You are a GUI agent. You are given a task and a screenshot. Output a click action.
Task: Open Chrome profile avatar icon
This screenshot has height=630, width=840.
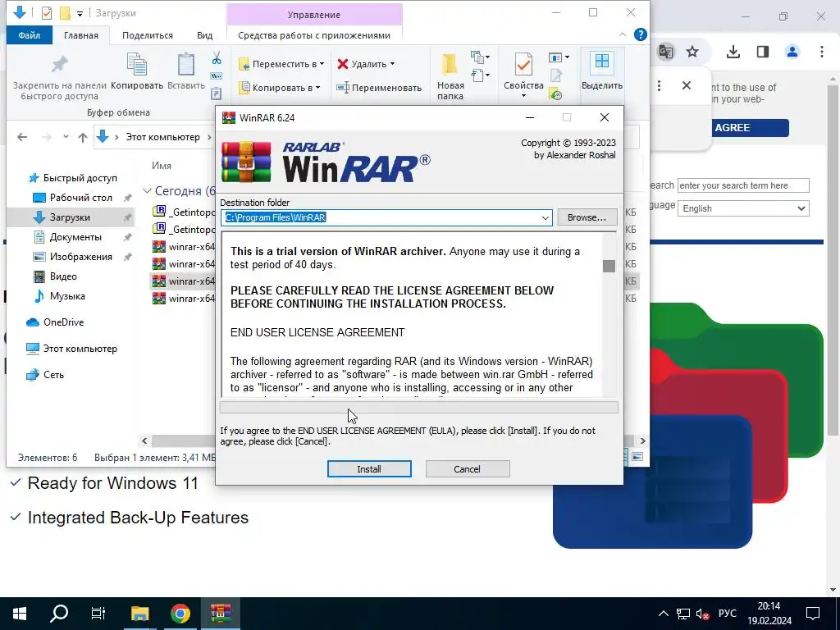(792, 52)
